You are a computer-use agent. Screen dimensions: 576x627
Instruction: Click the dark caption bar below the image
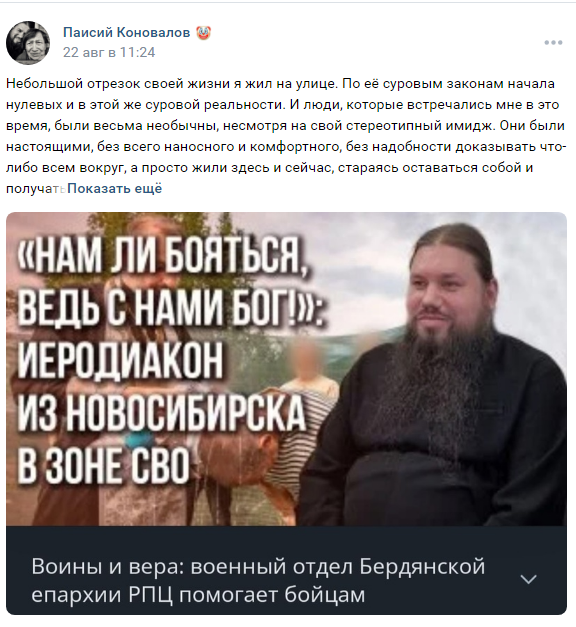pyautogui.click(x=286, y=570)
